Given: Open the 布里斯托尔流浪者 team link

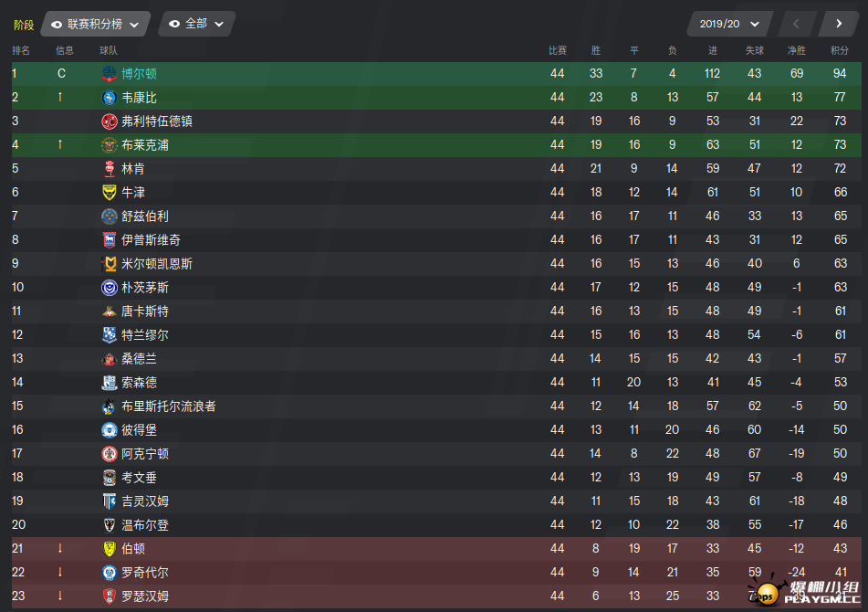Looking at the screenshot, I should [x=169, y=406].
